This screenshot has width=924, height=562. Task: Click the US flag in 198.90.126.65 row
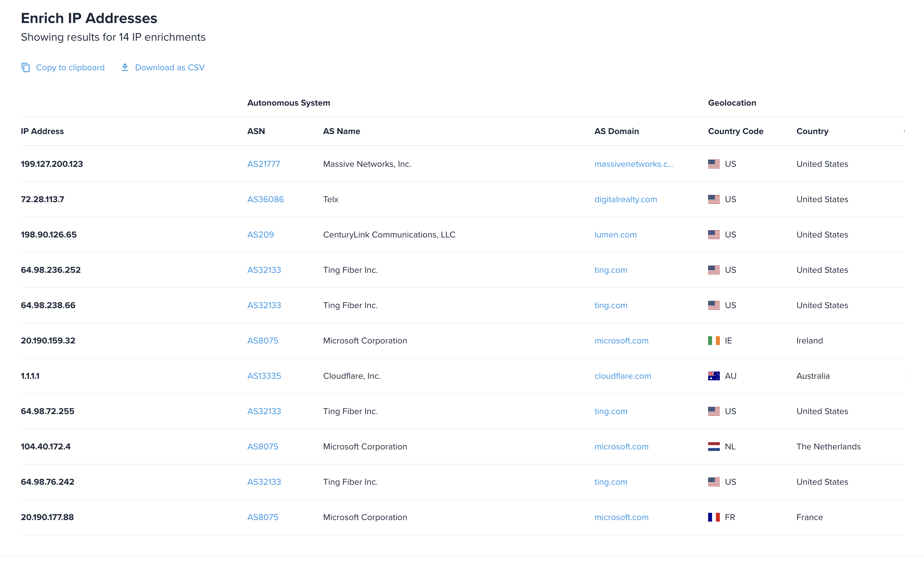714,235
